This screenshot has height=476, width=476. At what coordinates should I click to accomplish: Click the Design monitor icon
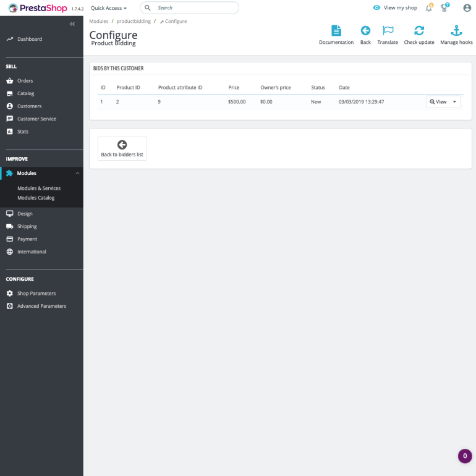[x=10, y=214]
